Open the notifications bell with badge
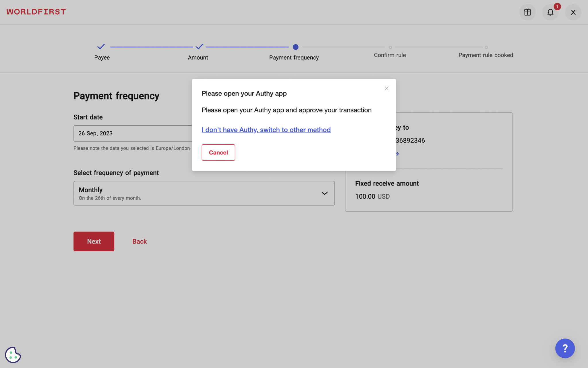Viewport: 588px width, 368px height. 550,12
